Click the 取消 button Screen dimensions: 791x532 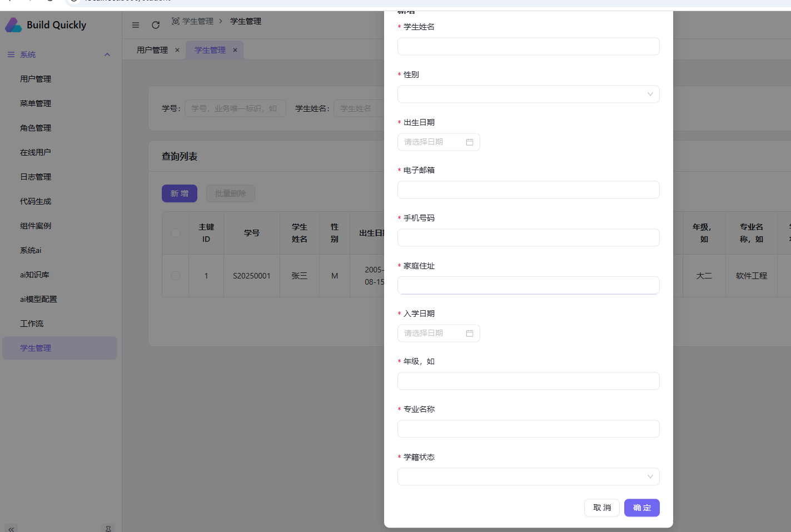[x=601, y=508]
